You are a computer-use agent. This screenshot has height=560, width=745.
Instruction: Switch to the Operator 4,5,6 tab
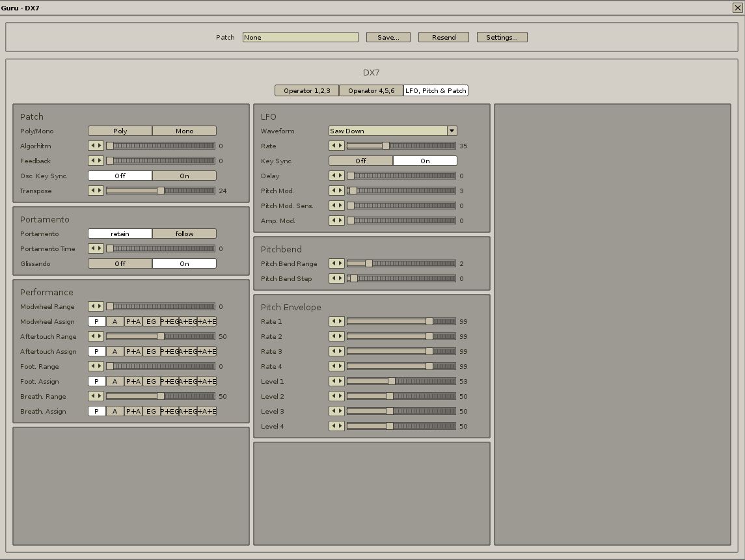coord(371,90)
